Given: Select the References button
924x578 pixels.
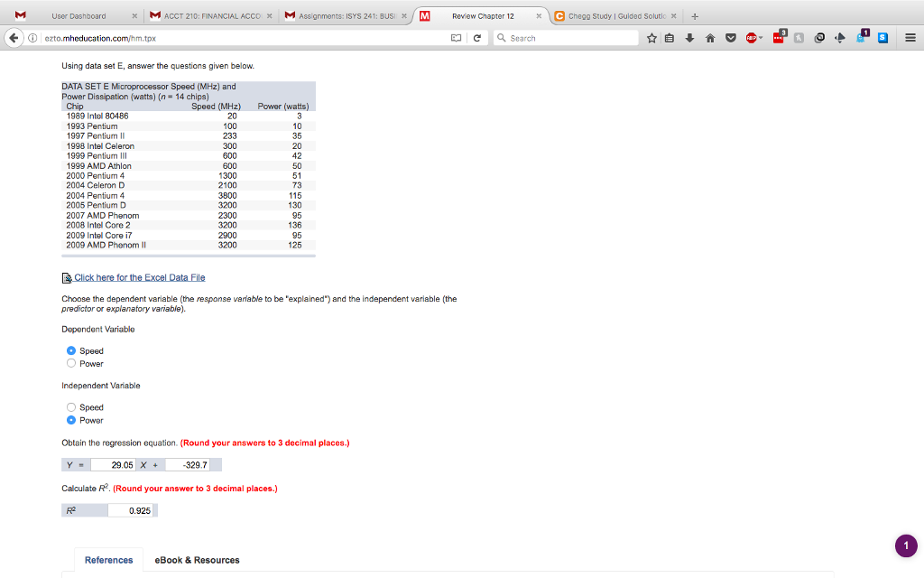Looking at the screenshot, I should (108, 560).
